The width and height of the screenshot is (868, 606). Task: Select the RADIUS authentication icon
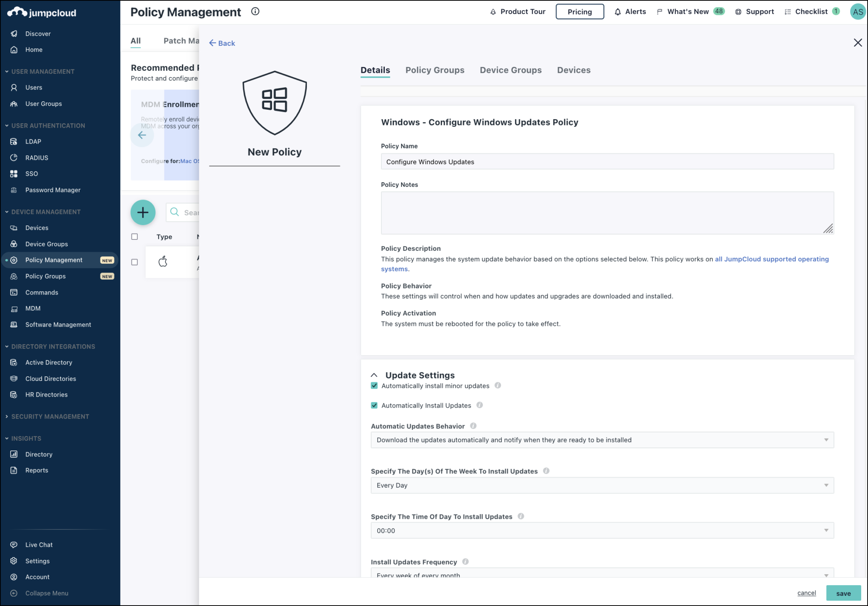(x=14, y=157)
